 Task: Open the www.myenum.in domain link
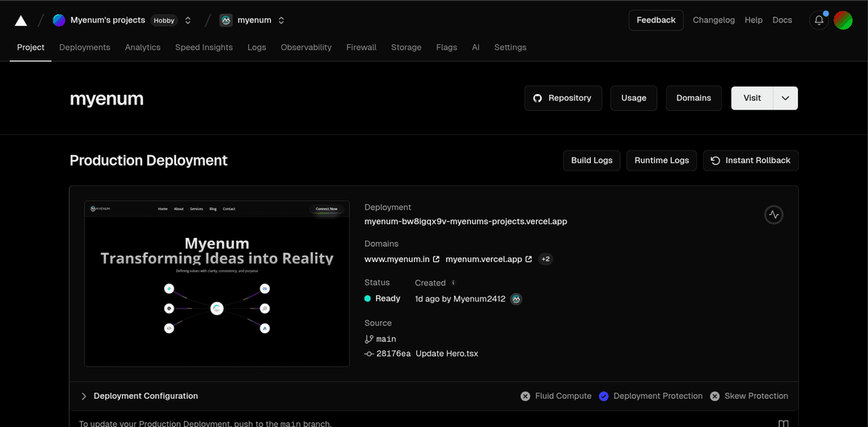tap(397, 259)
